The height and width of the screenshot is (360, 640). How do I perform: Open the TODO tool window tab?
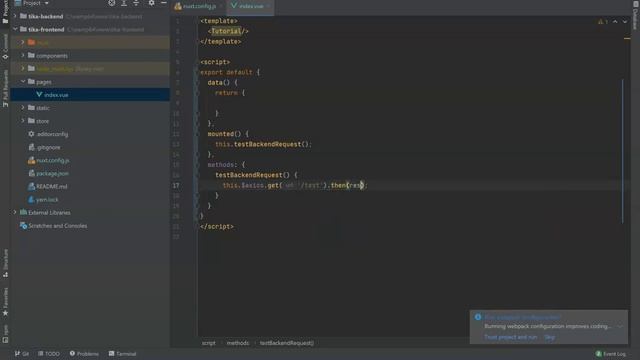coord(49,354)
